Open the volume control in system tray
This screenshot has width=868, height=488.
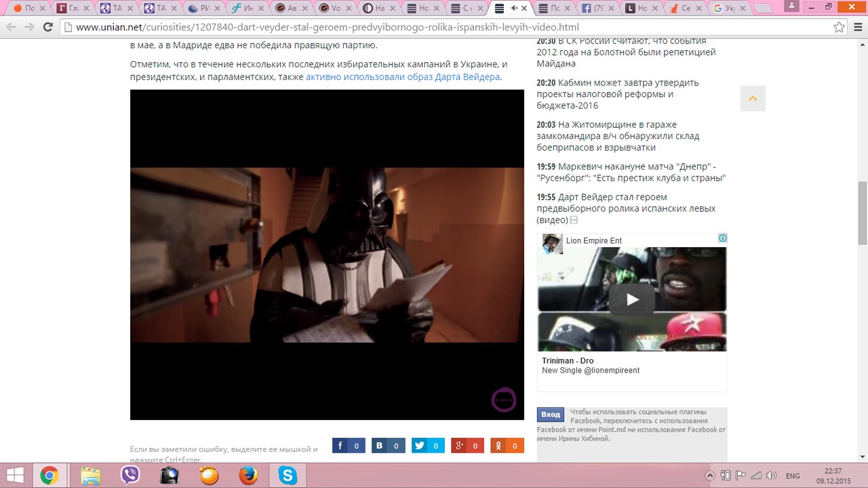coord(772,476)
